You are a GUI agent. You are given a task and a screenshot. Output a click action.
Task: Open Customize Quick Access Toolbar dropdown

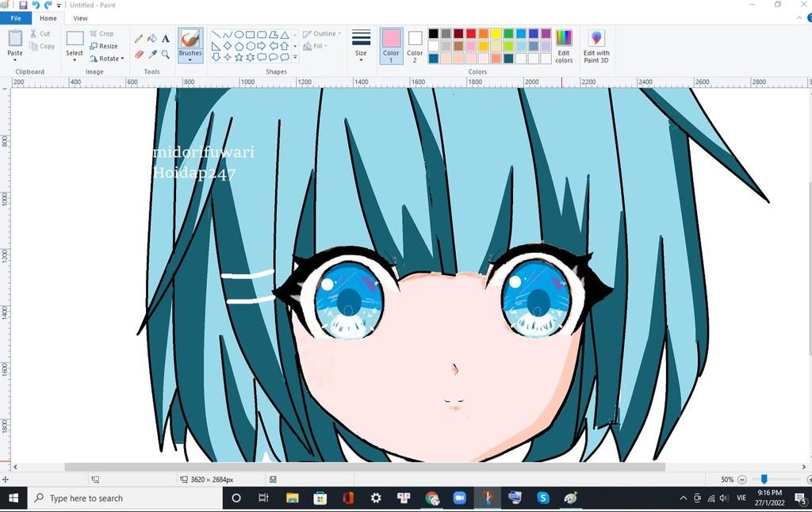click(59, 6)
